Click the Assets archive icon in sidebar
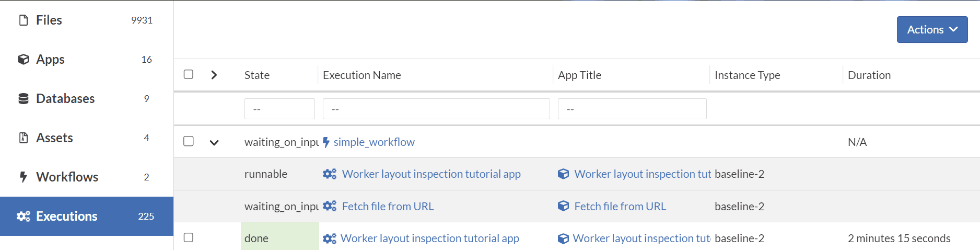This screenshot has height=250, width=980. click(24, 138)
